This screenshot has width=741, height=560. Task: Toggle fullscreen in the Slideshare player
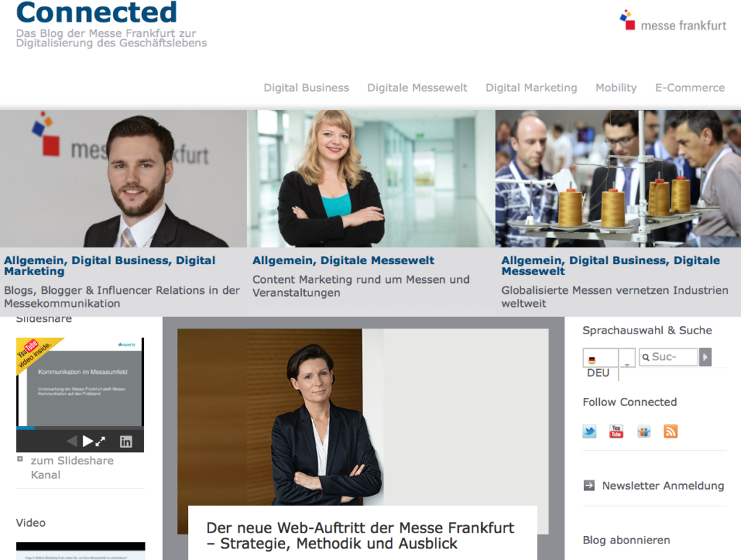click(x=100, y=442)
